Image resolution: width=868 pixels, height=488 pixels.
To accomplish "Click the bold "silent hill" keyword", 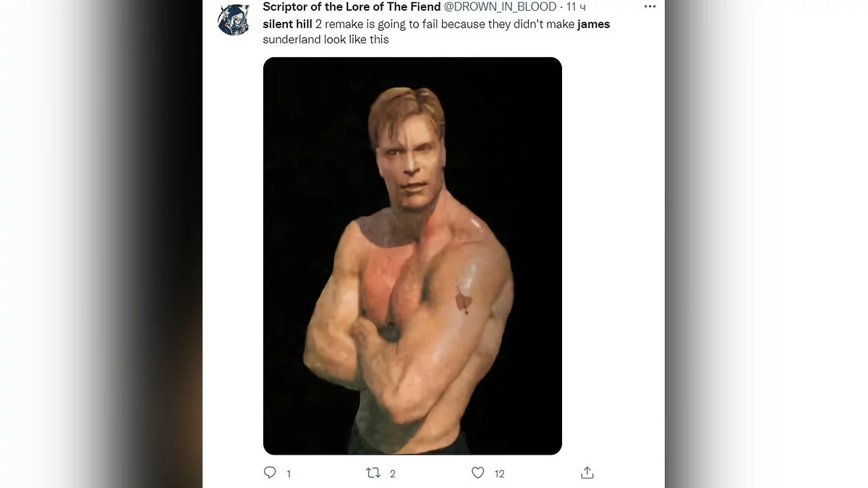I will 287,25.
